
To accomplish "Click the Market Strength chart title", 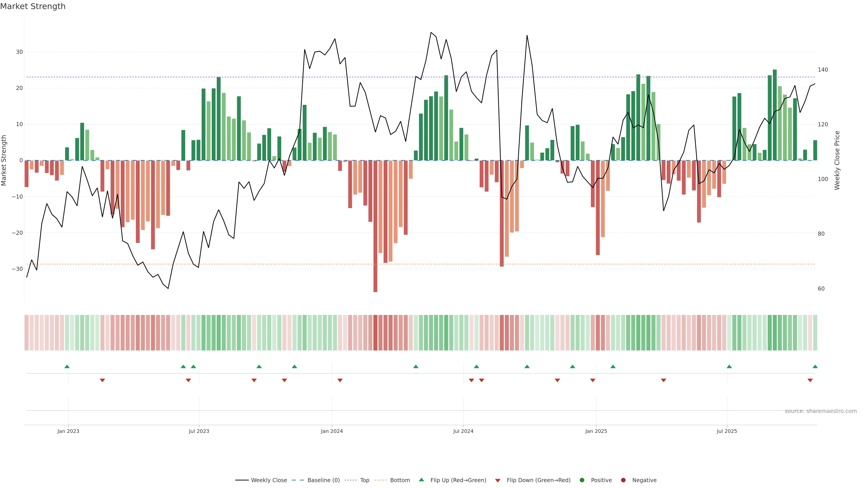I will click(33, 6).
